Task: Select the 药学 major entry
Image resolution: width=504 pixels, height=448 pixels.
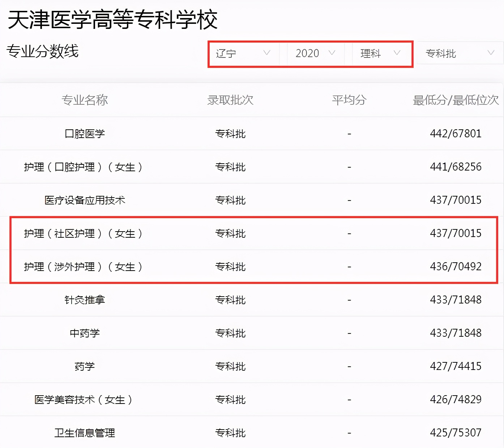Action: [85, 366]
